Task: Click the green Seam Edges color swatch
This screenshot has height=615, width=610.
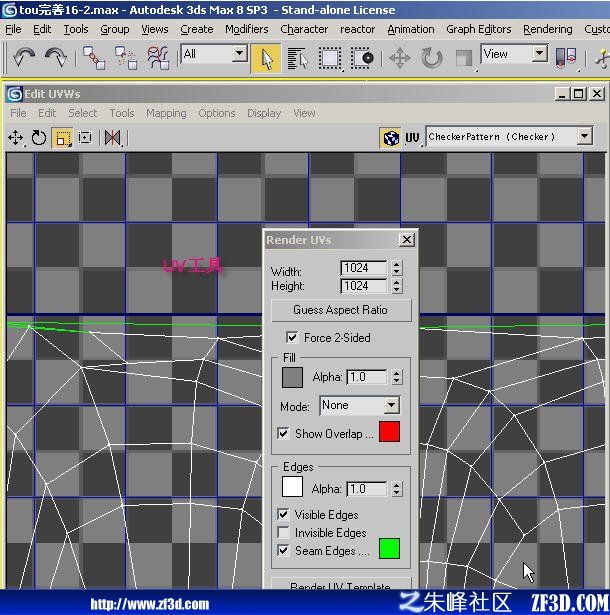Action: point(390,548)
